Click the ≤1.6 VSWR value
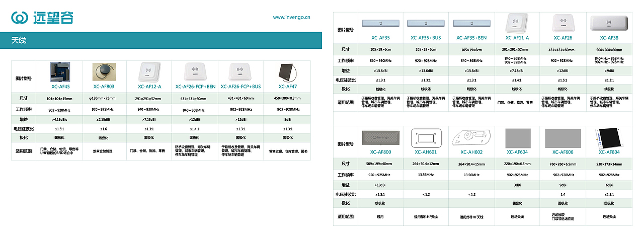This screenshot has height=237, width=644. (104, 129)
